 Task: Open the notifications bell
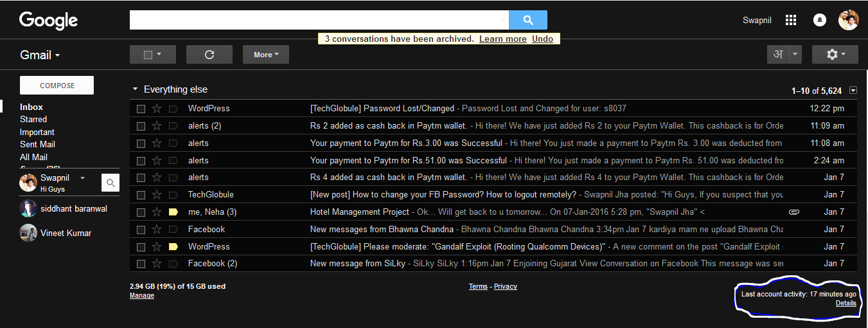point(820,20)
